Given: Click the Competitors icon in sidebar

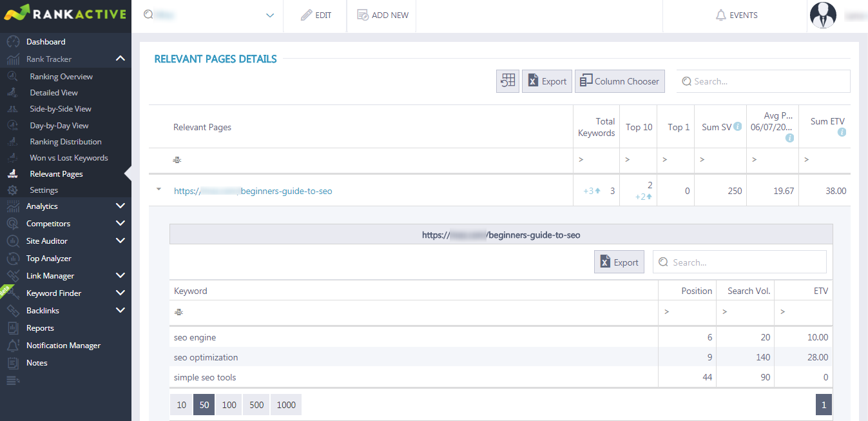Looking at the screenshot, I should [13, 224].
